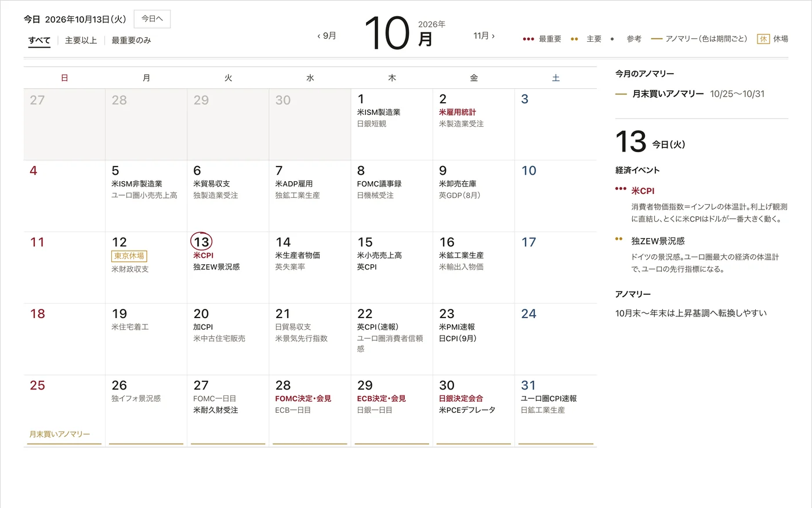This screenshot has height=508, width=812.
Task: Open 米CPI heading in sidebar details
Action: point(643,190)
